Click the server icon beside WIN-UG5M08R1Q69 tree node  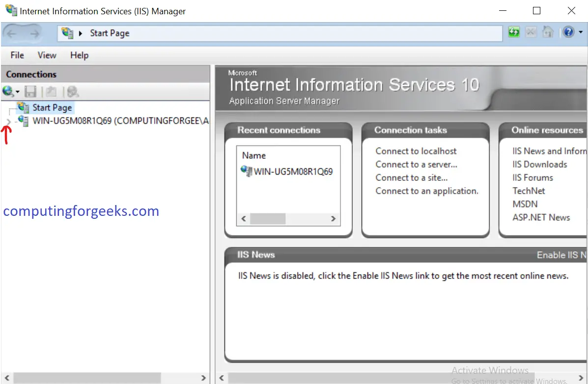[x=23, y=120]
